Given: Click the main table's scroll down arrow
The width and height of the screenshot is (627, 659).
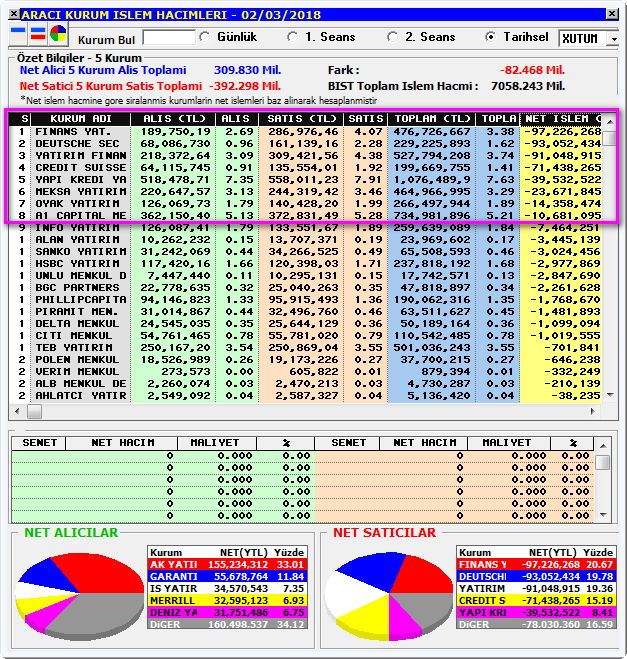Looking at the screenshot, I should (610, 395).
